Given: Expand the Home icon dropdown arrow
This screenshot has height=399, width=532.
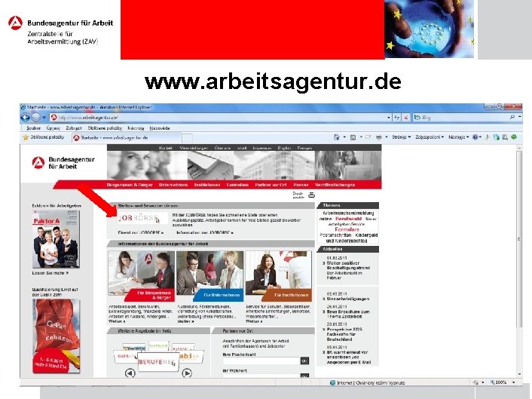Looking at the screenshot, I should 344,137.
